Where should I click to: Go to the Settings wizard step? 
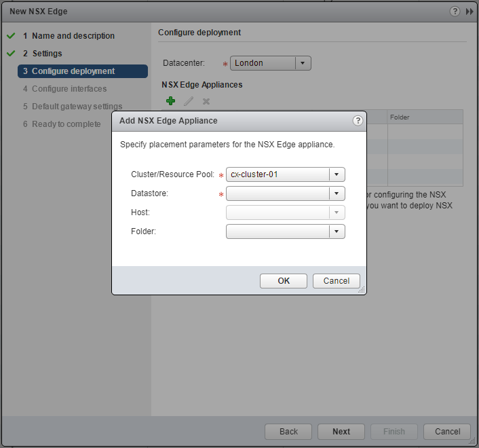coord(47,54)
